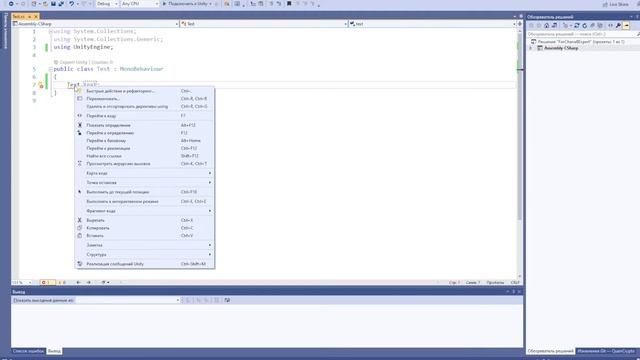Click the Refresh icon in Solution Explorer
This screenshot has width=640, height=360.
pos(584,26)
